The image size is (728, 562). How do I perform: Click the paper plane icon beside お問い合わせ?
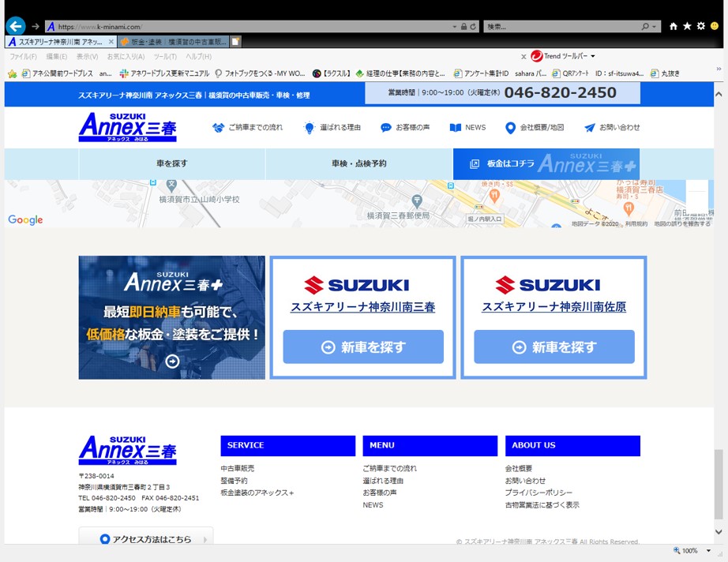pyautogui.click(x=590, y=128)
